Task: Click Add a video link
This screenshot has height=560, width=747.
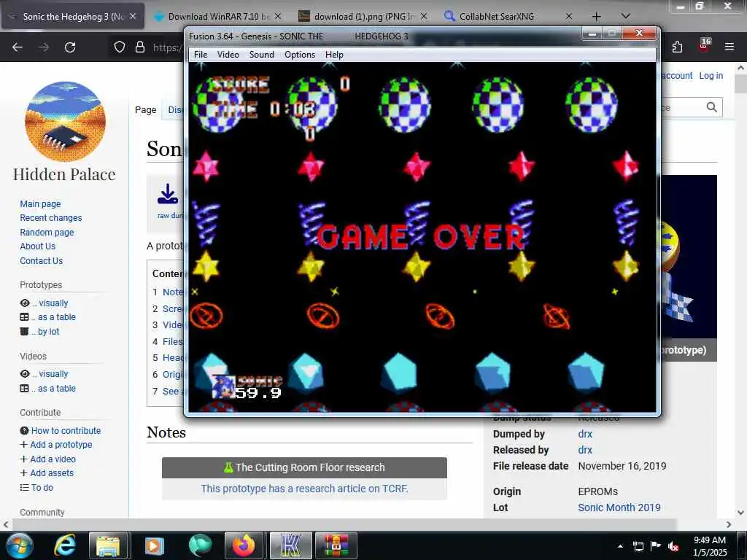Action: [53, 459]
